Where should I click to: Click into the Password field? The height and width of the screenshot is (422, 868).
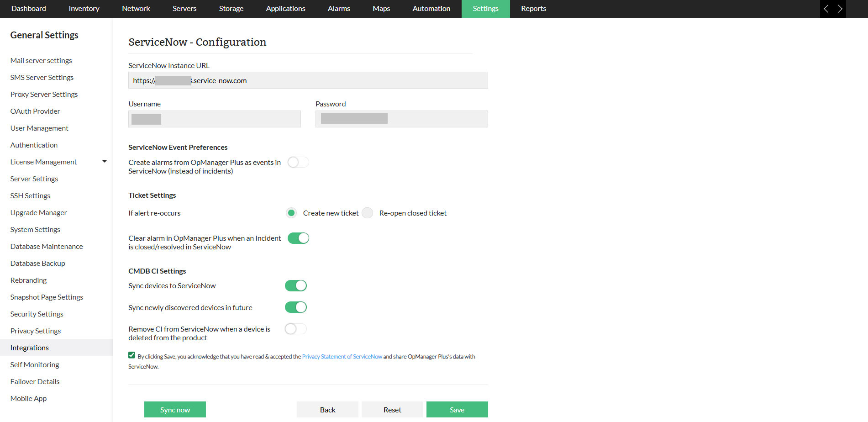tap(402, 119)
